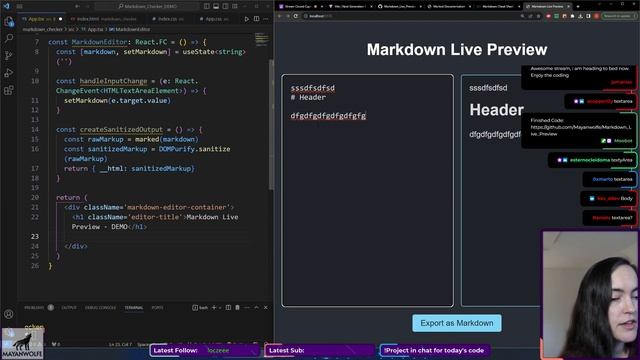Click the Split Editor icon
The width and height of the screenshot is (640, 360).
tap(256, 19)
